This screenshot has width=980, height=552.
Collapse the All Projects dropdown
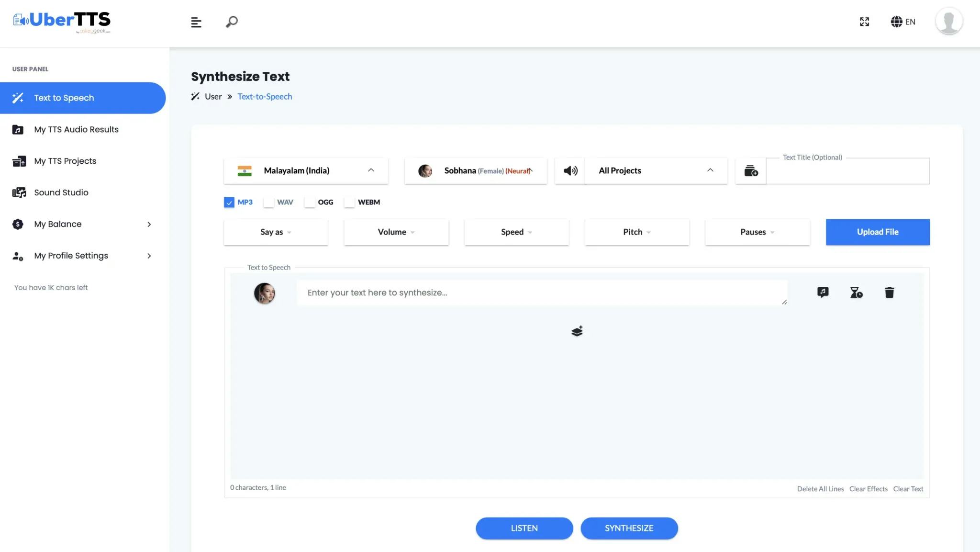click(711, 170)
